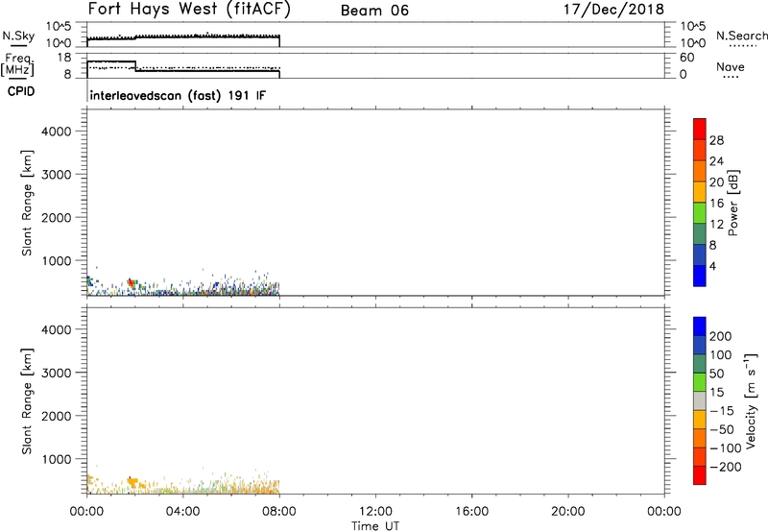Click the 'N.Sky' legend label
The height and width of the screenshot is (532, 768).
pos(18,36)
